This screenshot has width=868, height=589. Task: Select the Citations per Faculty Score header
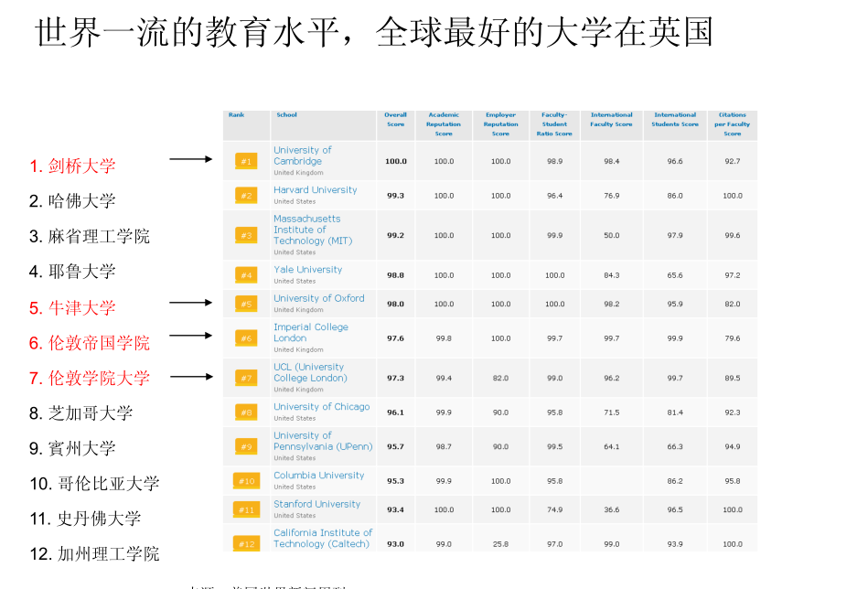click(x=732, y=124)
